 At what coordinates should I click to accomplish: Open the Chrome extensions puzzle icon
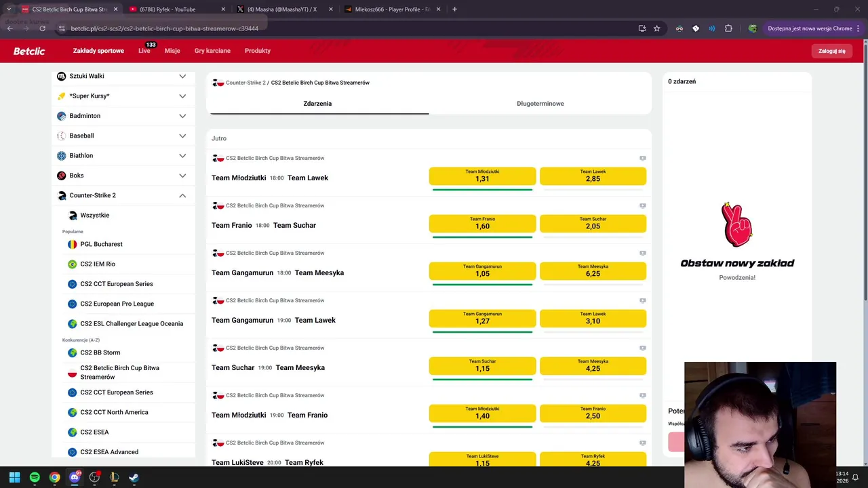point(728,28)
